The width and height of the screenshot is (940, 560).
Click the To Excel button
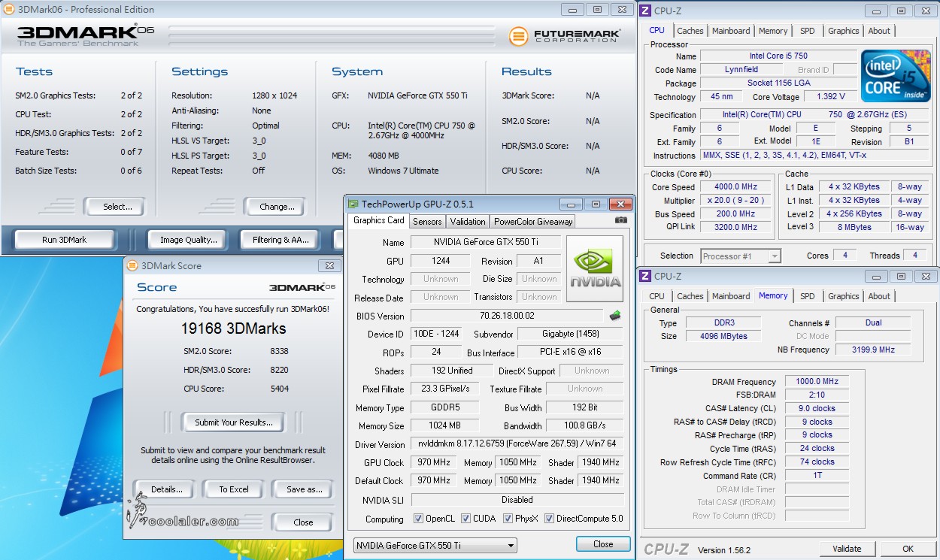coord(234,489)
